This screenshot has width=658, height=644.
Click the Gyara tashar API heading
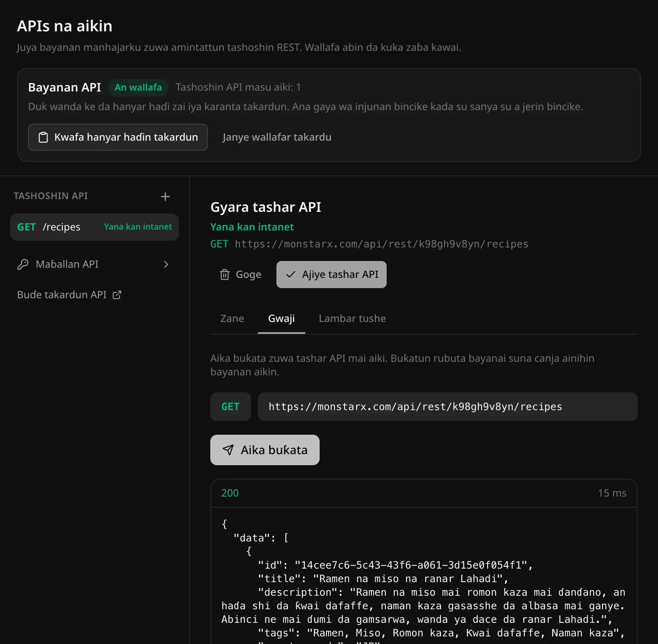click(x=266, y=207)
